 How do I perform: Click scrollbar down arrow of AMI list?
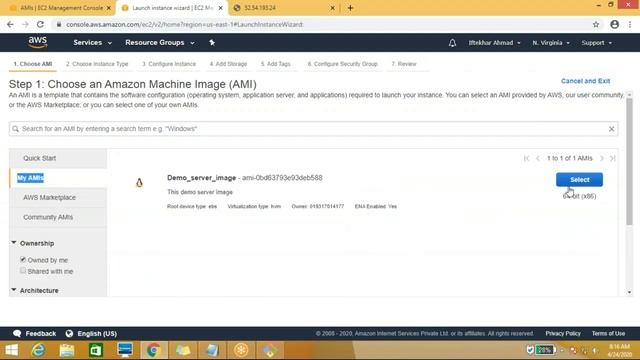[629, 292]
